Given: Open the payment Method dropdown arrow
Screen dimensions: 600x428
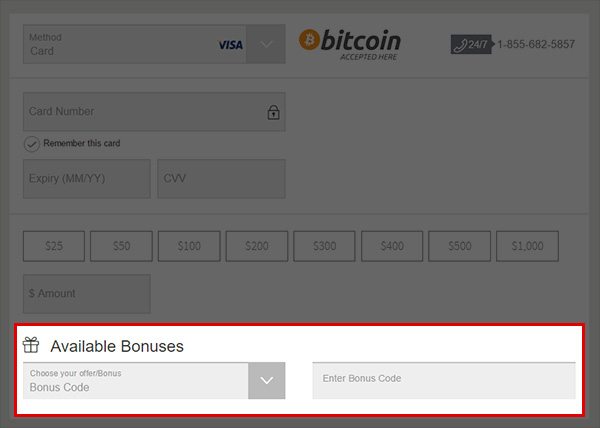Looking at the screenshot, I should [x=266, y=44].
